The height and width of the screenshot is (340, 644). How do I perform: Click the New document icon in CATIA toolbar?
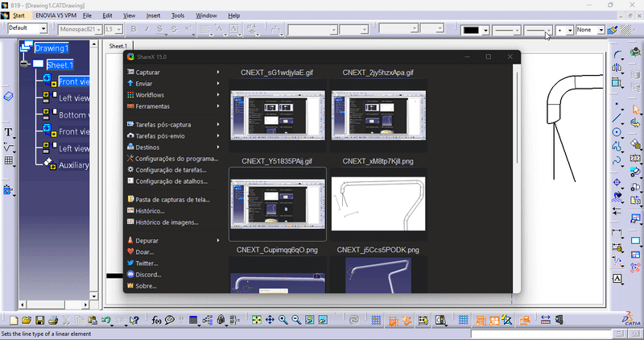(14, 320)
